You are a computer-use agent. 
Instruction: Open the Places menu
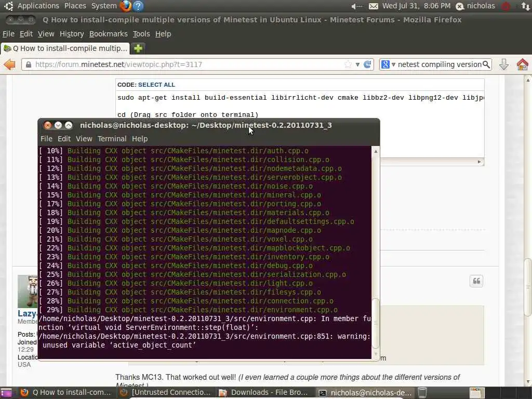[x=75, y=6]
